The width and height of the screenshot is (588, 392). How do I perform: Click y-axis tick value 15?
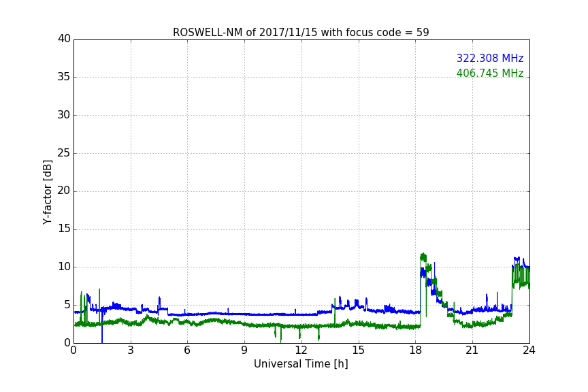64,229
